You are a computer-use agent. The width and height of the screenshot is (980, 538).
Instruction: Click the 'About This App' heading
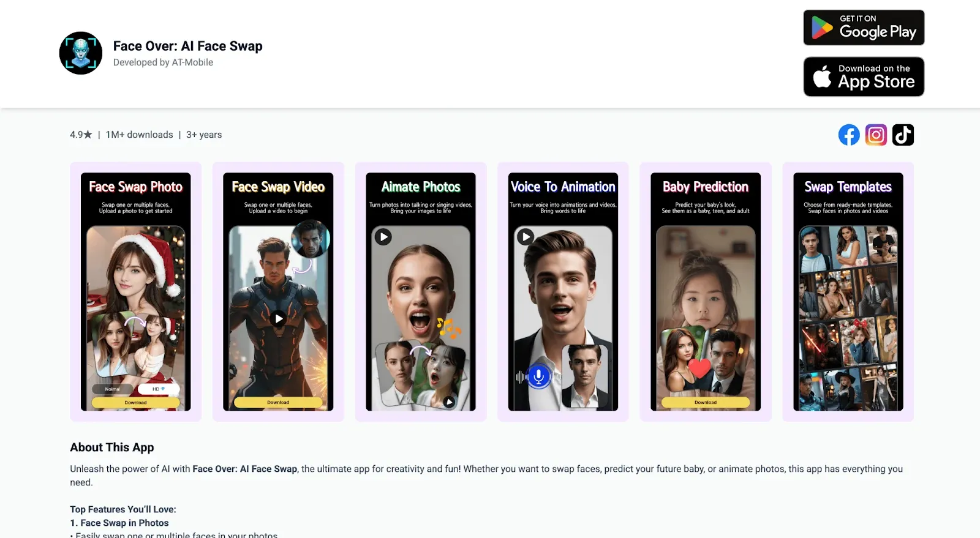point(112,447)
